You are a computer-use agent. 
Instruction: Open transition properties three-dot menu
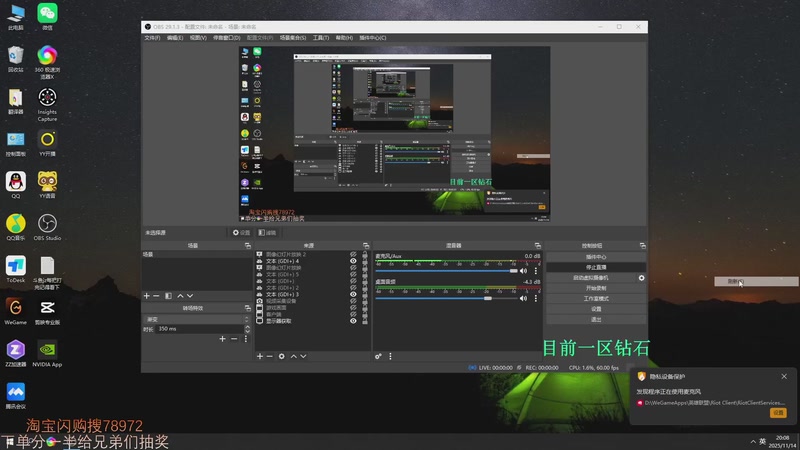pyautogui.click(x=245, y=339)
